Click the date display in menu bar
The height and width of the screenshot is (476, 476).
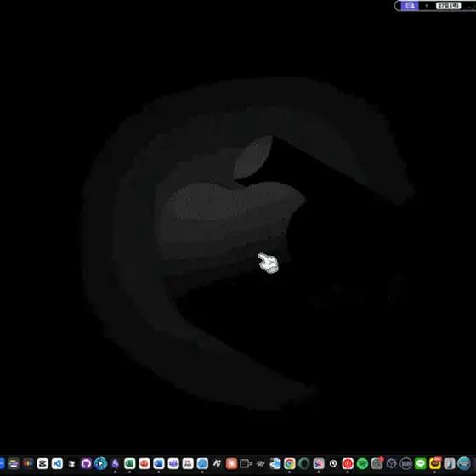click(449, 6)
